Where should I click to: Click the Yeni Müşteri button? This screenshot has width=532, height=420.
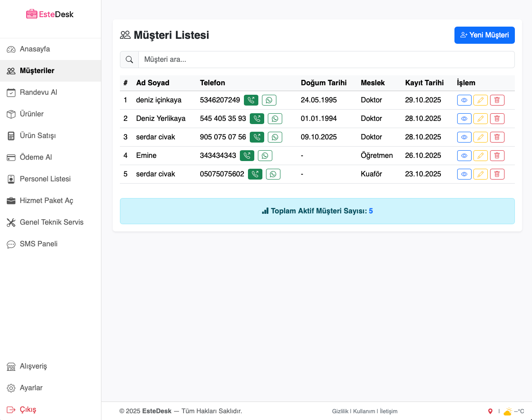[484, 35]
